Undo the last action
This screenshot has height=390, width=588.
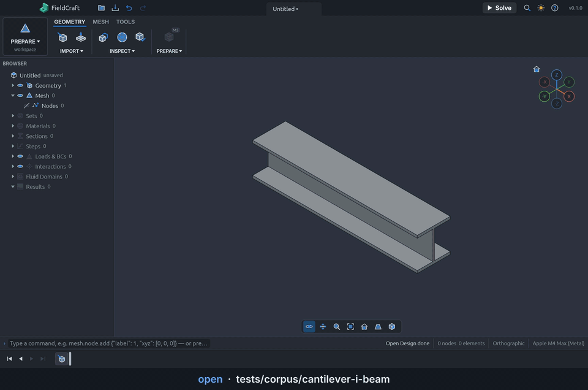click(x=129, y=8)
